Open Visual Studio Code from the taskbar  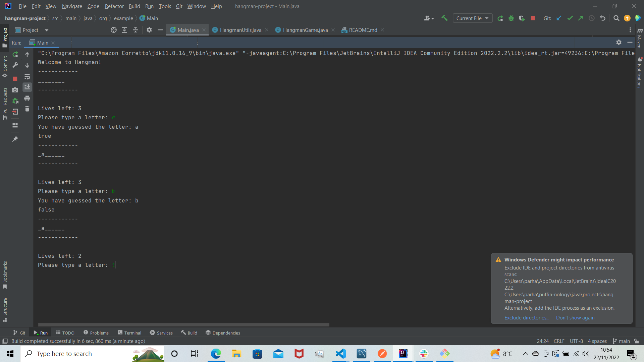click(x=341, y=354)
